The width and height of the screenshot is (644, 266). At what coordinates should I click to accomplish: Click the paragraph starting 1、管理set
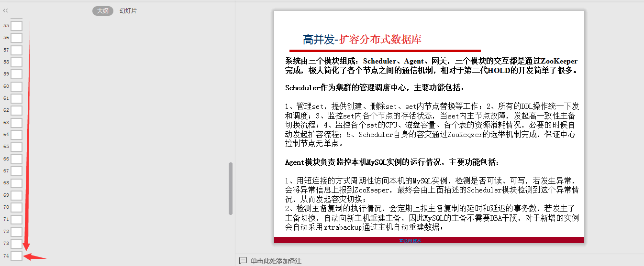pyautogui.click(x=432, y=124)
